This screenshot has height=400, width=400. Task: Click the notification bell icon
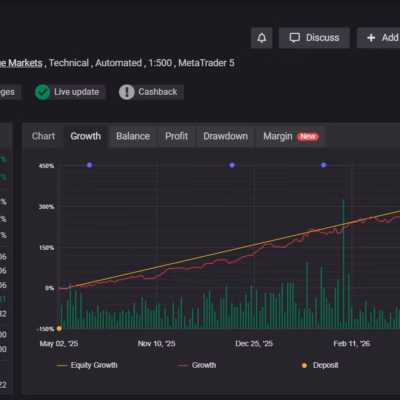click(x=262, y=38)
